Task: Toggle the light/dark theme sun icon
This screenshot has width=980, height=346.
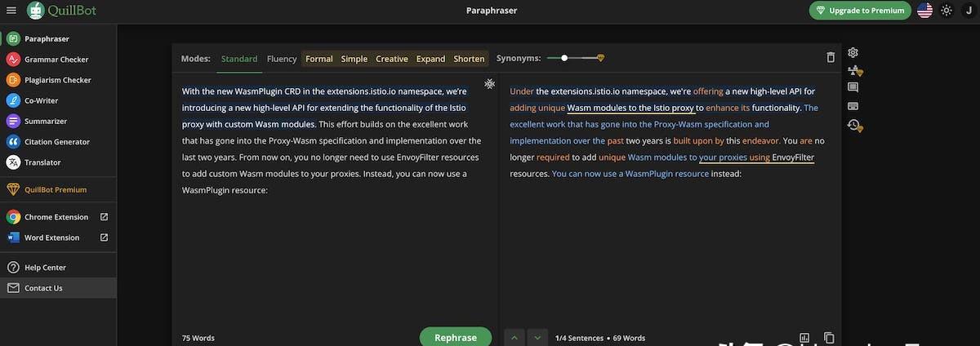Action: click(947, 11)
